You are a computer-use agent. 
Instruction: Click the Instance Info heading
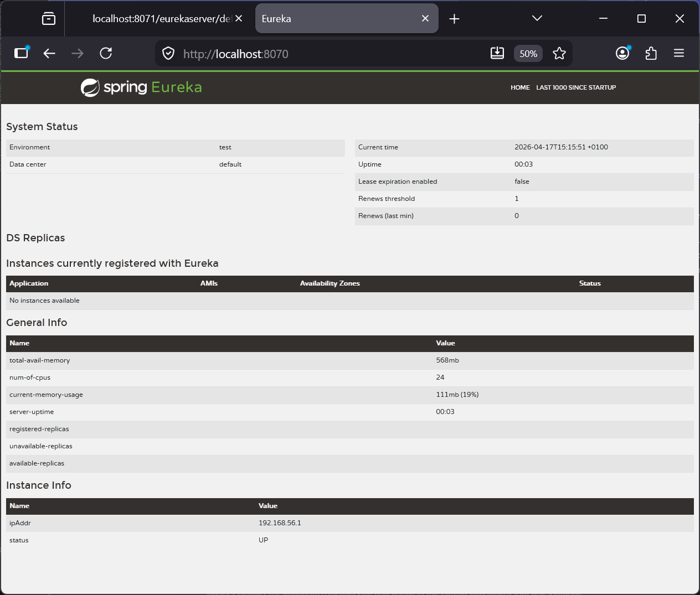click(39, 485)
